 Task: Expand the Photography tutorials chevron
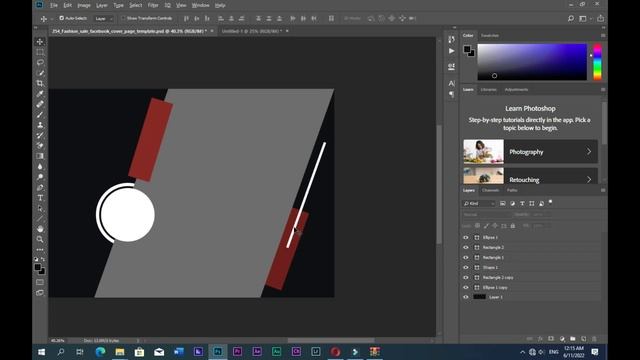pyautogui.click(x=589, y=151)
